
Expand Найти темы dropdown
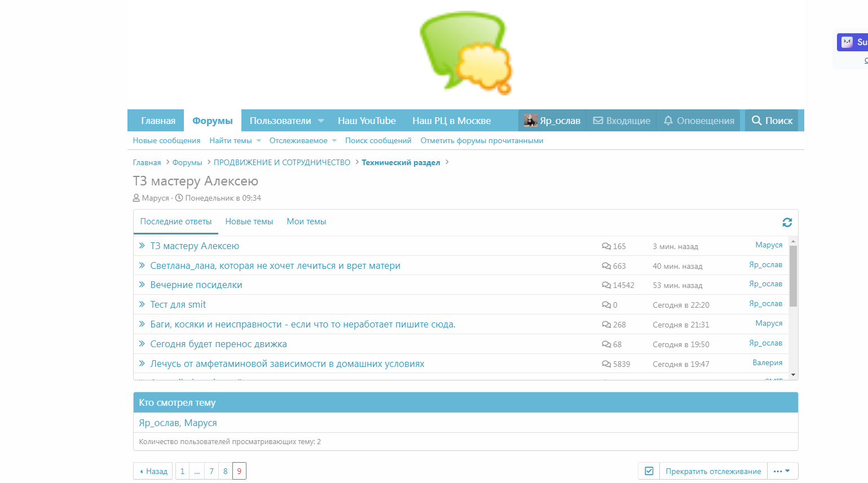tap(259, 141)
